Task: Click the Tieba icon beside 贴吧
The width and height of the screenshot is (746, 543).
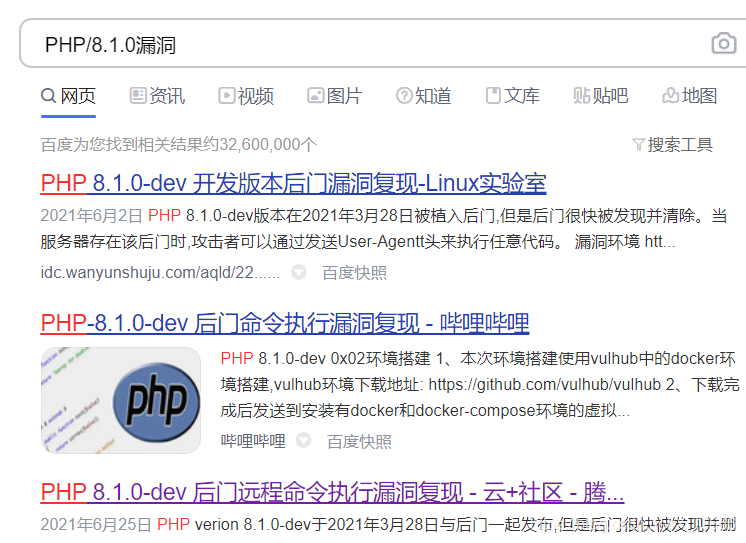Action: (x=581, y=96)
